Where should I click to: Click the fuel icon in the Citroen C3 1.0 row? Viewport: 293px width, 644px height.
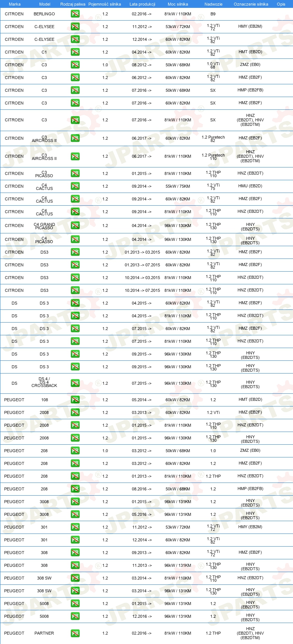click(x=75, y=65)
